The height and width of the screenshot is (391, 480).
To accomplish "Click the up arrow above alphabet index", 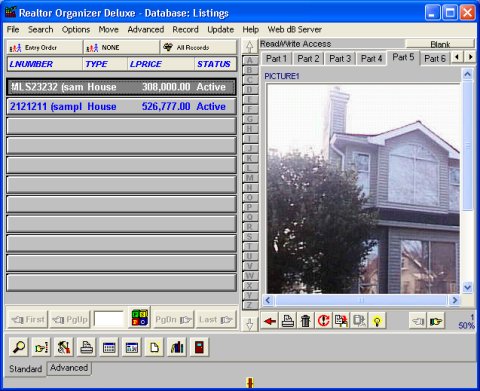I will click(249, 47).
